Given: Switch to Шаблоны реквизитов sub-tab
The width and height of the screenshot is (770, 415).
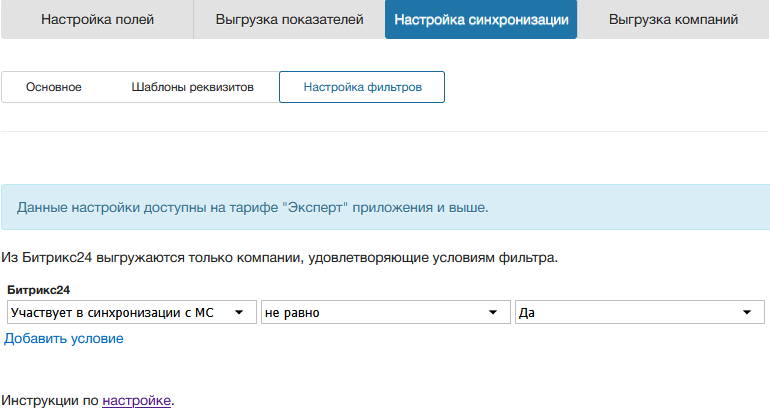Looking at the screenshot, I should [192, 87].
